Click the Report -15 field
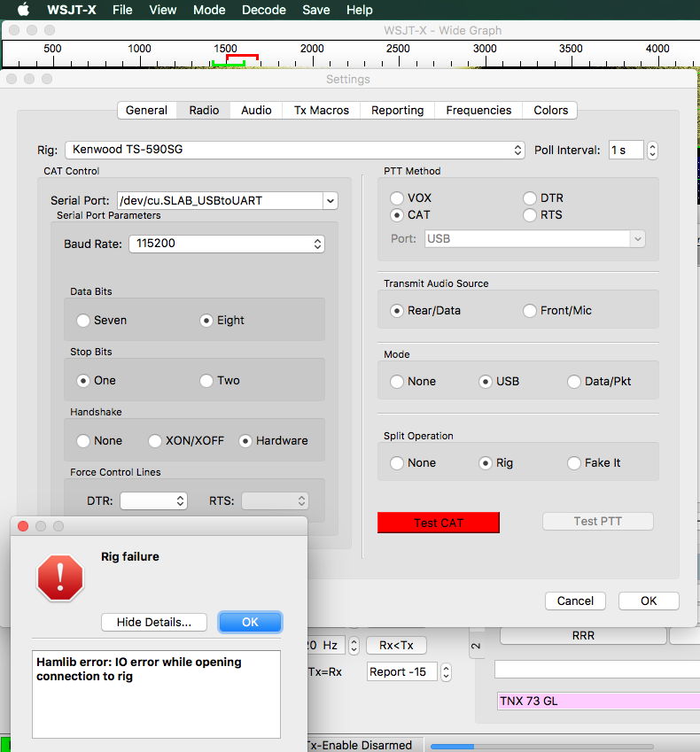Screen dimensions: 700x752 [402, 672]
